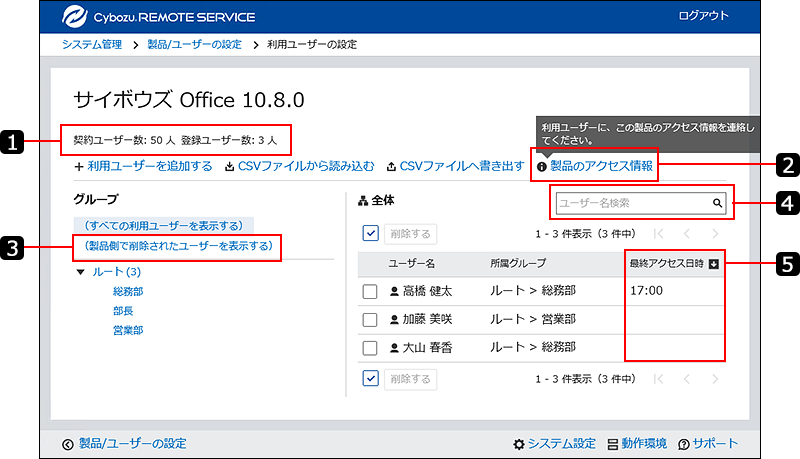Open 製品のアクセス情報 link

(602, 166)
